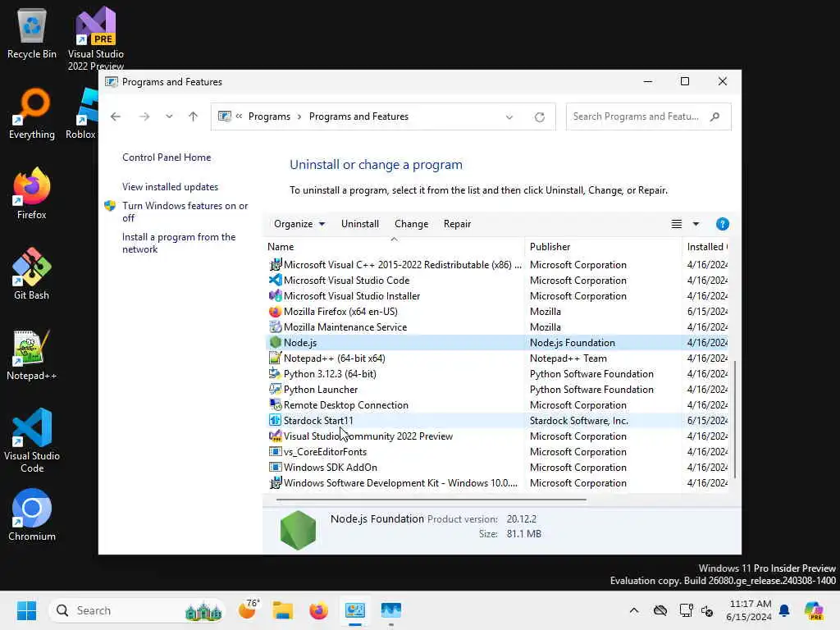Open the view options dropdown arrow
Viewport: 840px width, 630px height.
(696, 224)
